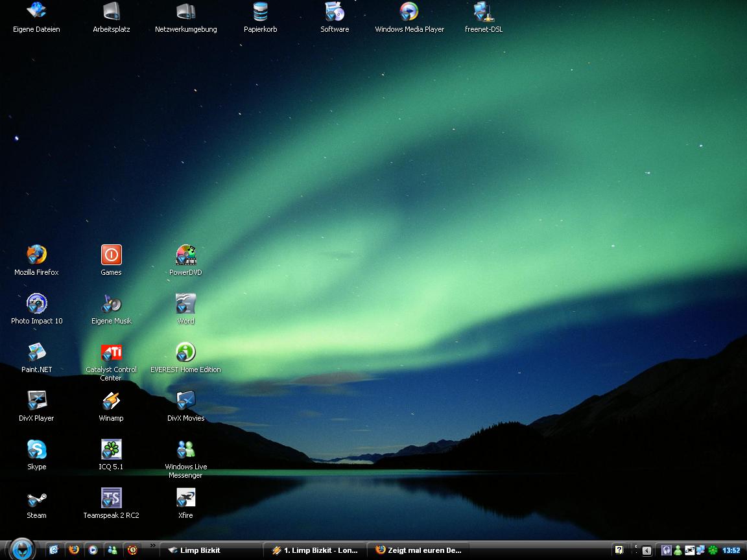Select the Windows Media Player desktop shortcut
The image size is (747, 560).
coord(409,17)
